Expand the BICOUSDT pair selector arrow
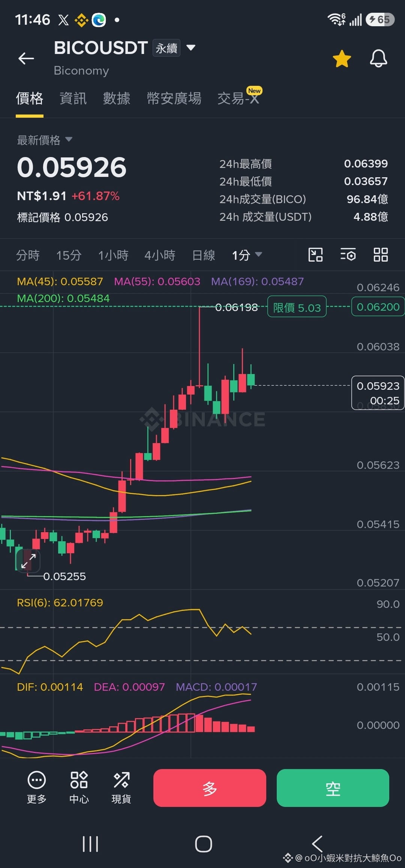 (x=191, y=48)
